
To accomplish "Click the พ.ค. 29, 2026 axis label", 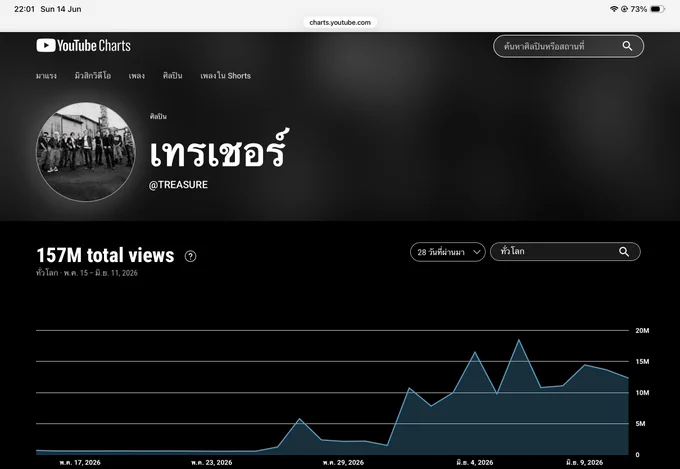I will coord(343,462).
